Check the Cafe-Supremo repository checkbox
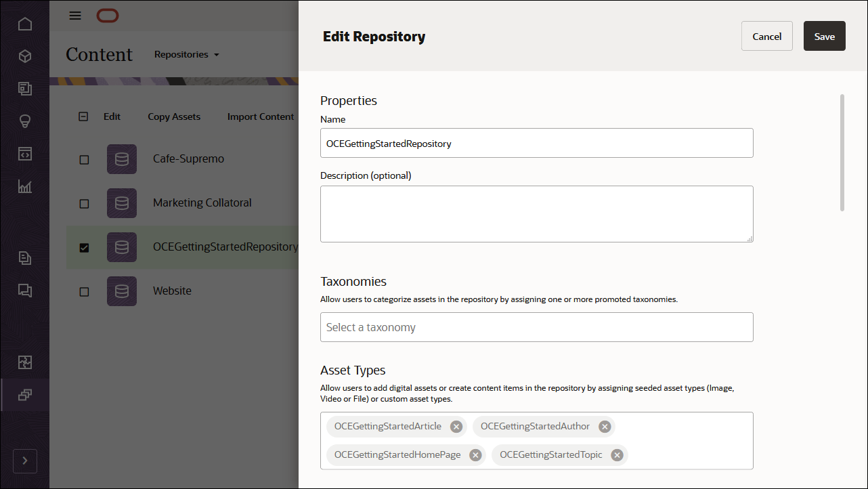 [x=84, y=159]
